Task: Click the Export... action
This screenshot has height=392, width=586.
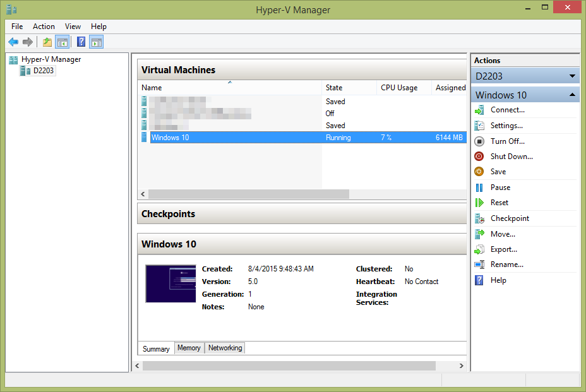Action: pos(504,249)
